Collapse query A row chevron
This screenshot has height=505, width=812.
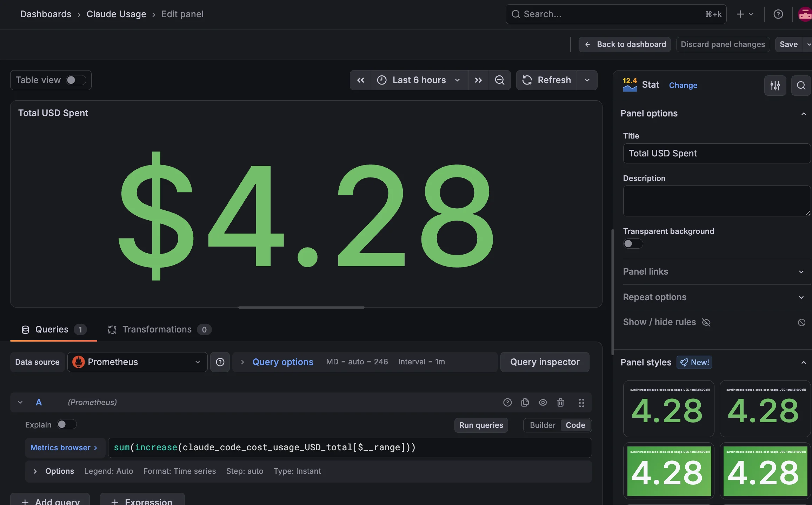point(20,403)
